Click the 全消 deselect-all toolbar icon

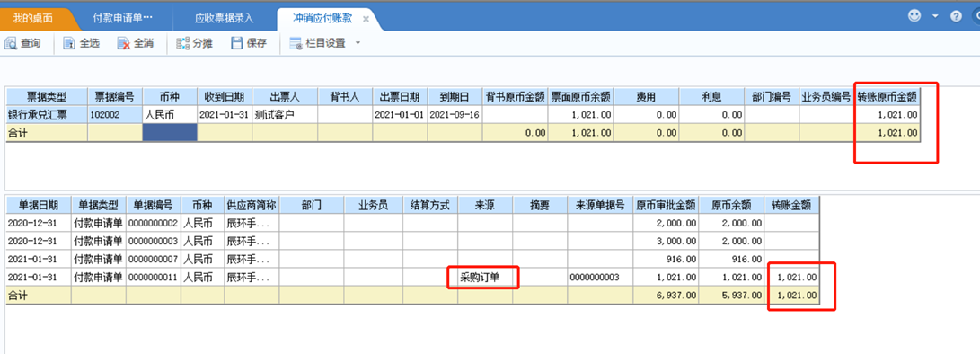click(x=124, y=43)
